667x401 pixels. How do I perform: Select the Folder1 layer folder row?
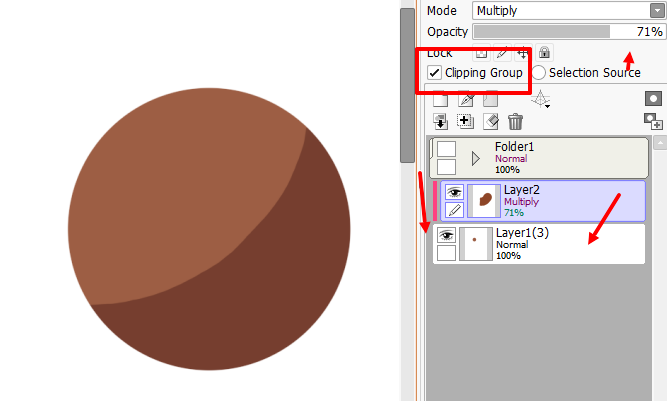(539, 158)
